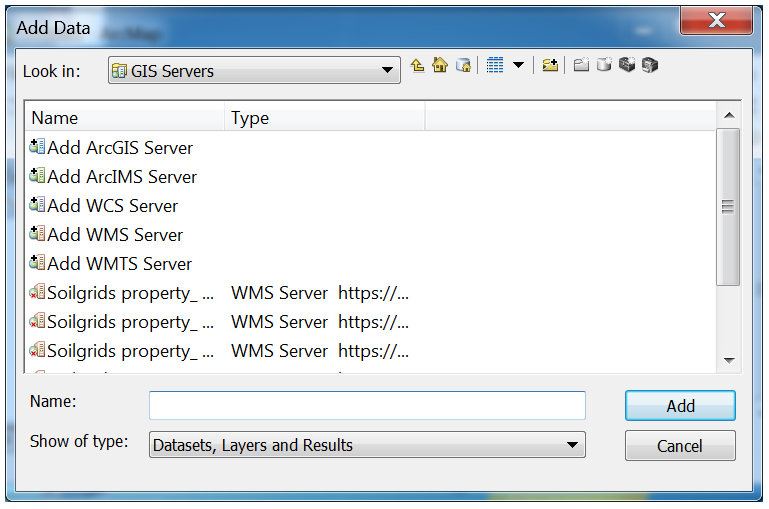Open the view style dropdown arrow
Viewport: 769px width, 509px height.
coord(518,66)
